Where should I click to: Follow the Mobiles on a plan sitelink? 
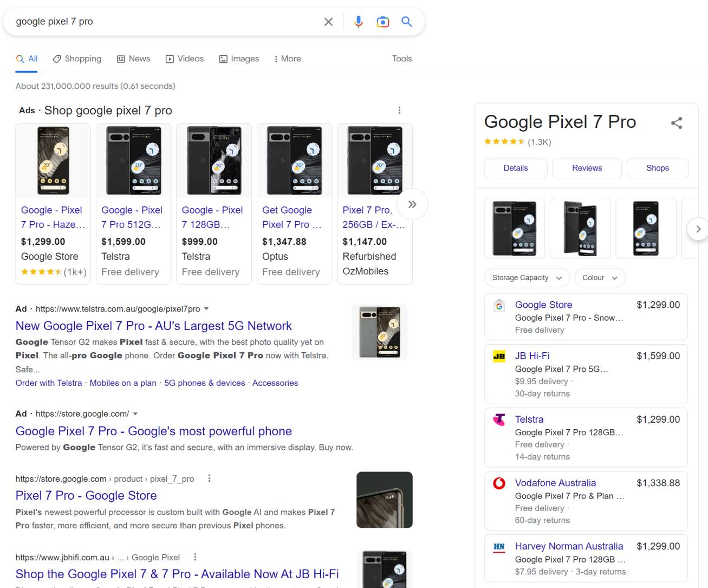tap(123, 383)
